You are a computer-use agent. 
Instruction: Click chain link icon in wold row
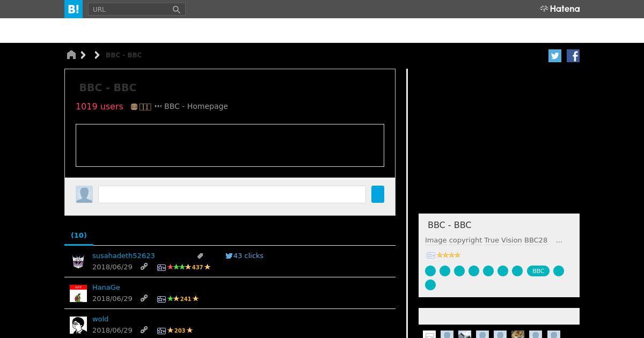click(x=144, y=330)
